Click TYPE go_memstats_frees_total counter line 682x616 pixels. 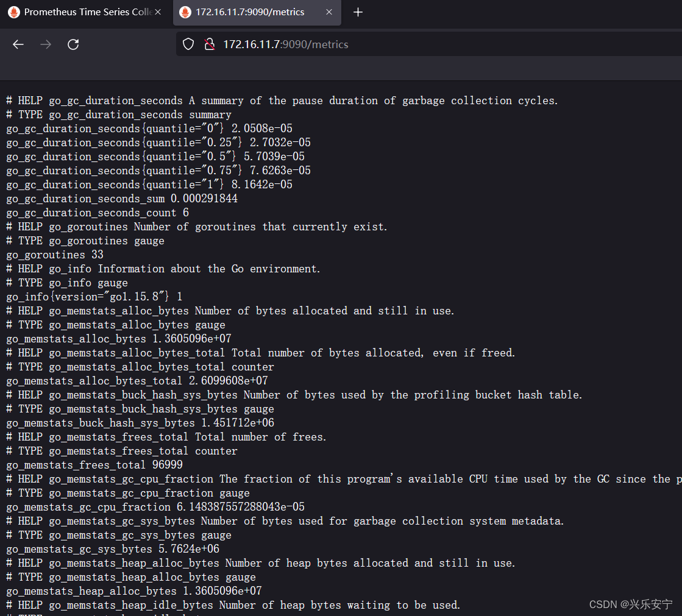coord(122,451)
